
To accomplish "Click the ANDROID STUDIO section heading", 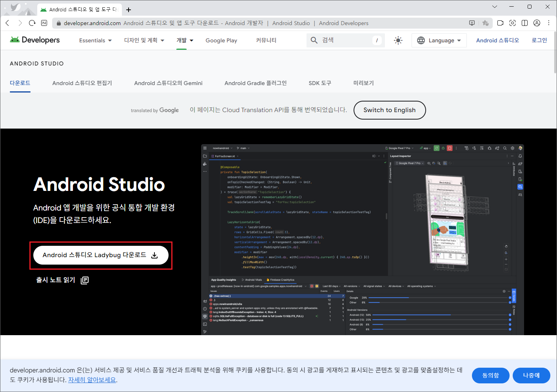I will (x=37, y=64).
